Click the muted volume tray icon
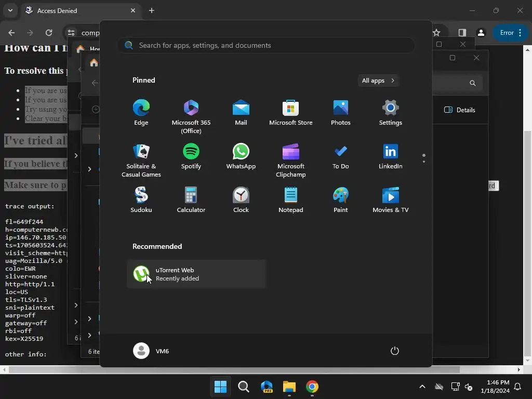Screen dimensions: 532x399 point(469,387)
